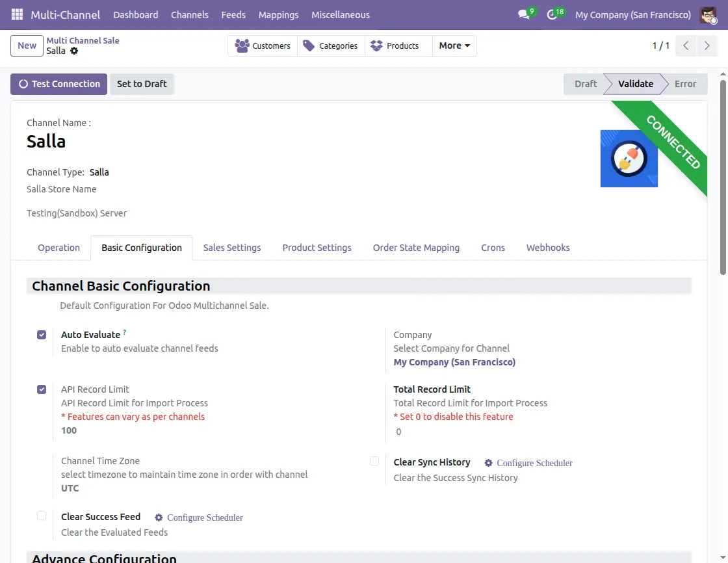The image size is (728, 563).
Task: Open the activities clock icon
Action: [x=552, y=14]
